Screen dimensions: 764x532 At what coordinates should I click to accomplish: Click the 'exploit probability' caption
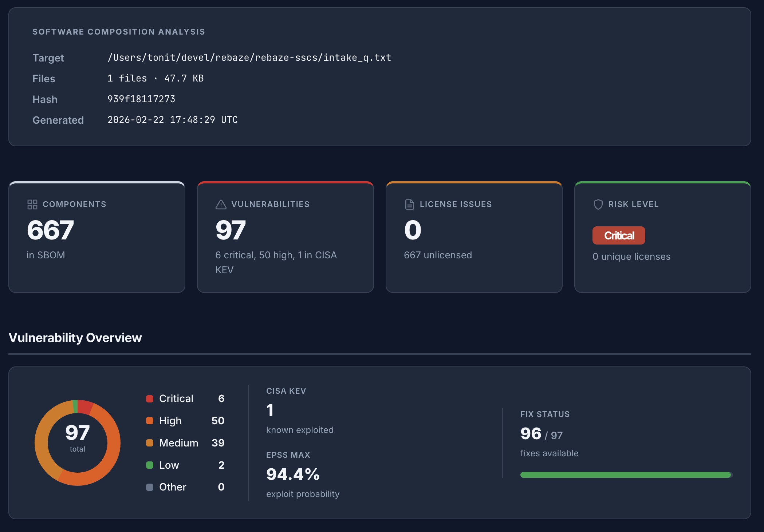(x=303, y=494)
